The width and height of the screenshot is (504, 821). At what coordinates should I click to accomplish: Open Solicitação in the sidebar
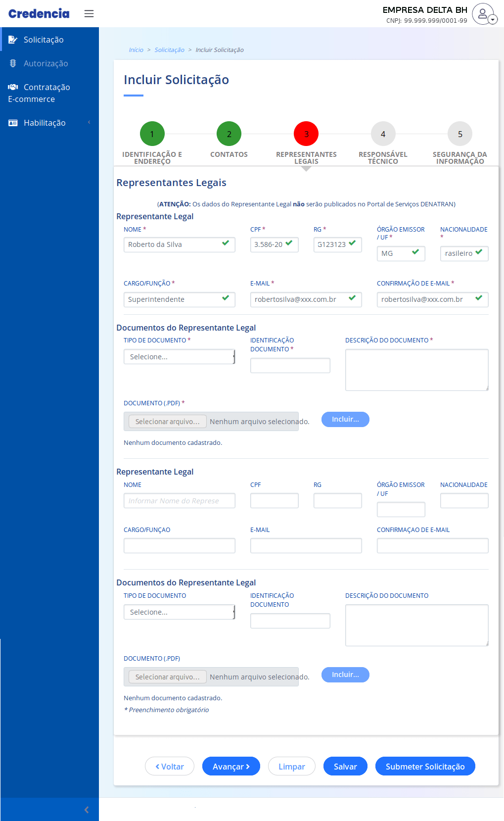[x=44, y=40]
